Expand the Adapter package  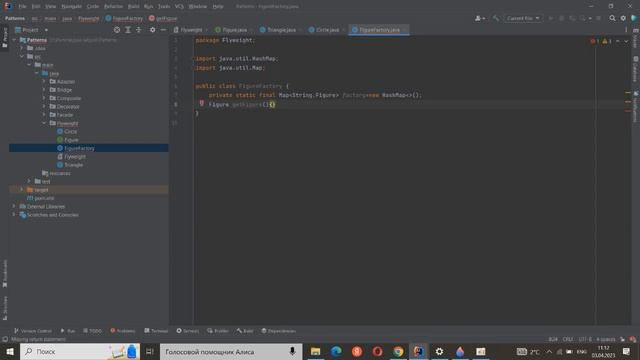coord(44,82)
